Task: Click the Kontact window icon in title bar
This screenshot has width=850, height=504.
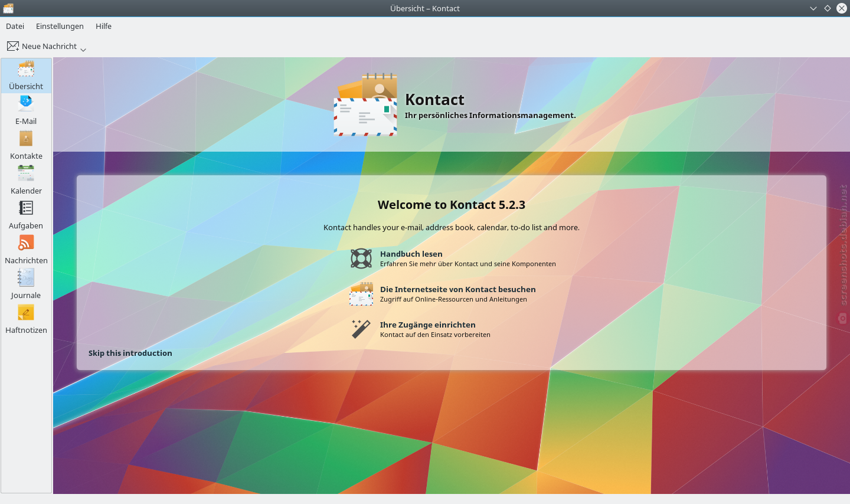Action: click(8, 8)
